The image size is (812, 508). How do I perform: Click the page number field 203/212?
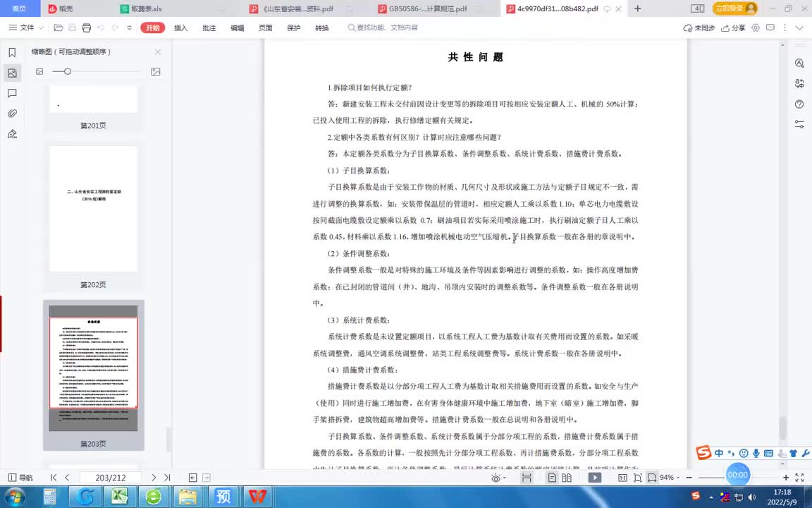(x=110, y=478)
